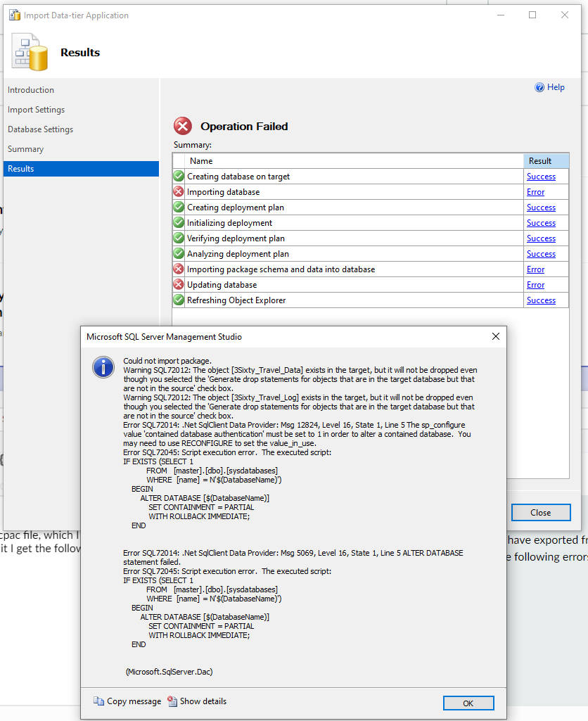The image size is (588, 721).
Task: Click the Copy message icon
Action: 98,701
